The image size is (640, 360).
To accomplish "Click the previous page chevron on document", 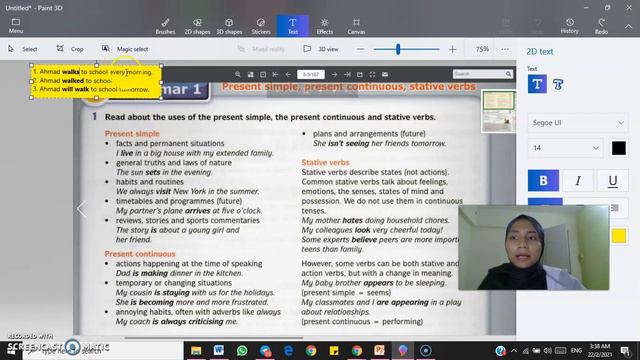I will click(82, 209).
